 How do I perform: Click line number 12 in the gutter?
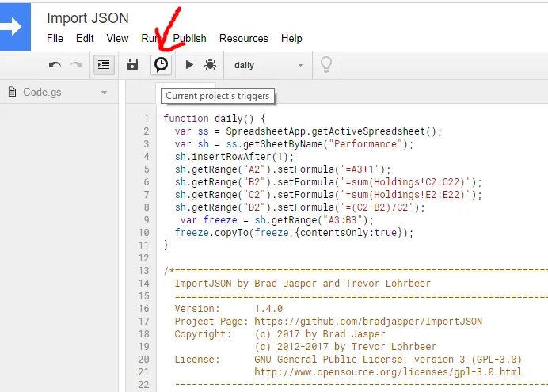[143, 258]
